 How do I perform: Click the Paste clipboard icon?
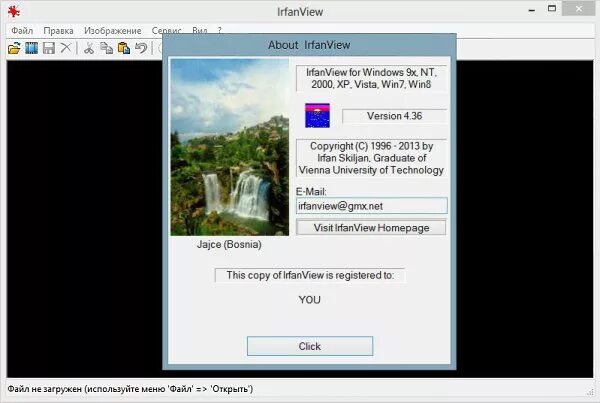[x=124, y=48]
